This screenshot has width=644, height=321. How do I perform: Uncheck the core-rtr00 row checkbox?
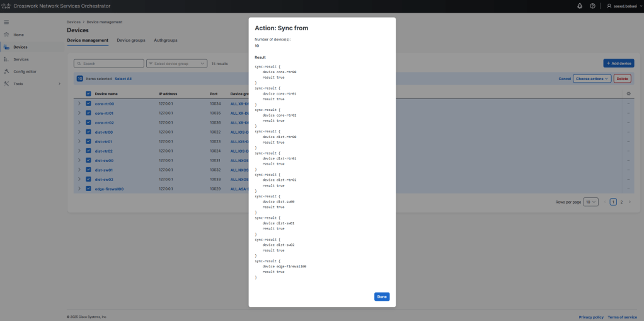88,103
